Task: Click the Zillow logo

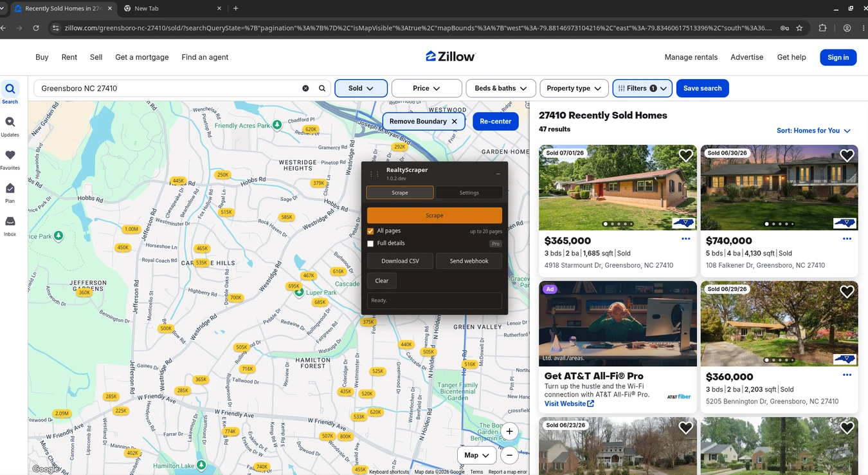Action: pyautogui.click(x=450, y=57)
